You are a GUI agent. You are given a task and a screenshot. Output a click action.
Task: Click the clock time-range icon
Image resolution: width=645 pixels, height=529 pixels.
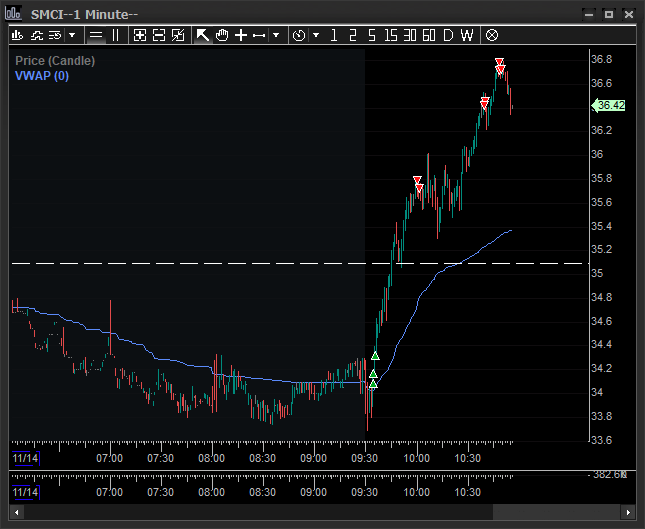click(x=299, y=35)
